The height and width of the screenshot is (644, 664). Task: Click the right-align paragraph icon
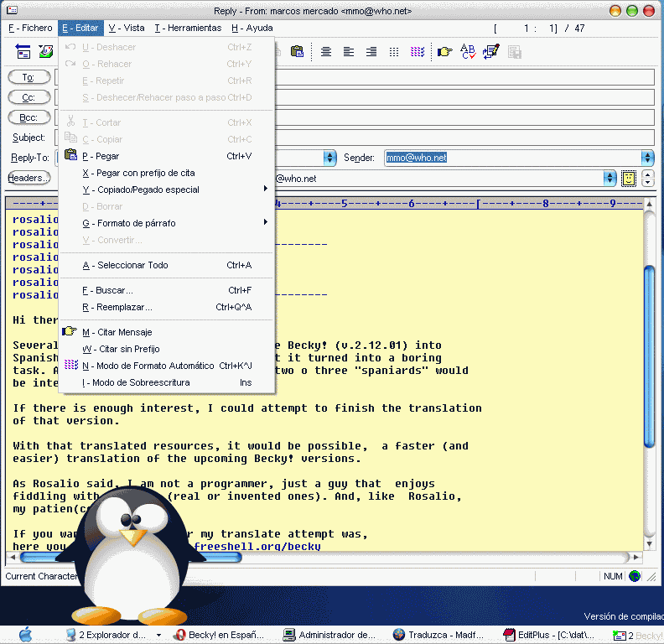tap(371, 52)
